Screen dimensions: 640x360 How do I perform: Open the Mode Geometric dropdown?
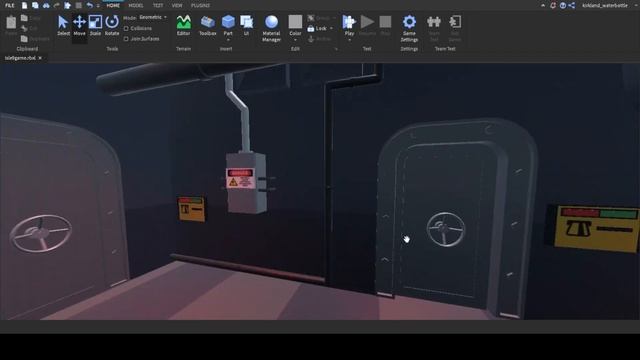click(153, 18)
